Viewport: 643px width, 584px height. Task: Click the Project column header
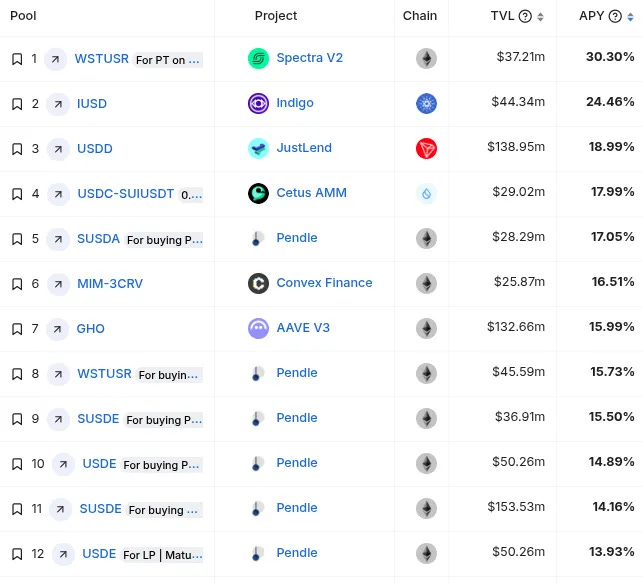276,16
